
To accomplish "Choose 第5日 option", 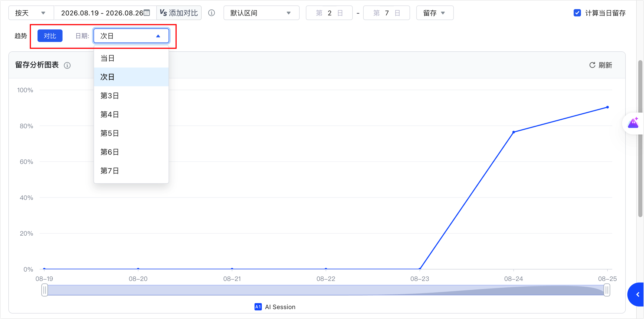I will (131, 133).
